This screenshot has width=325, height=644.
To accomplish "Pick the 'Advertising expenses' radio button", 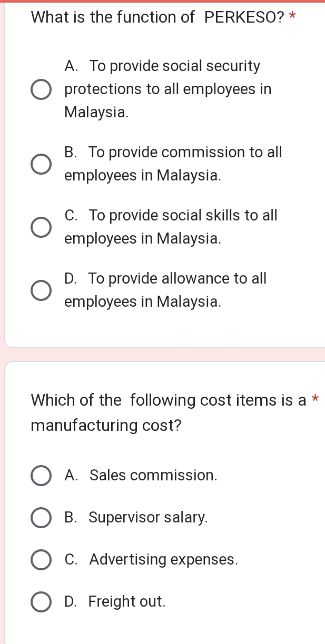I will coord(41,559).
